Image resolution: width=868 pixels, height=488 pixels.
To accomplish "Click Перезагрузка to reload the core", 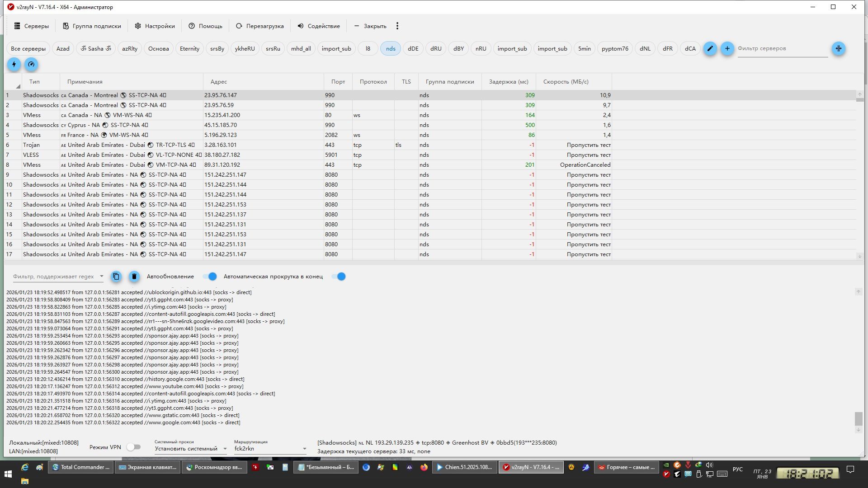I will coord(260,26).
